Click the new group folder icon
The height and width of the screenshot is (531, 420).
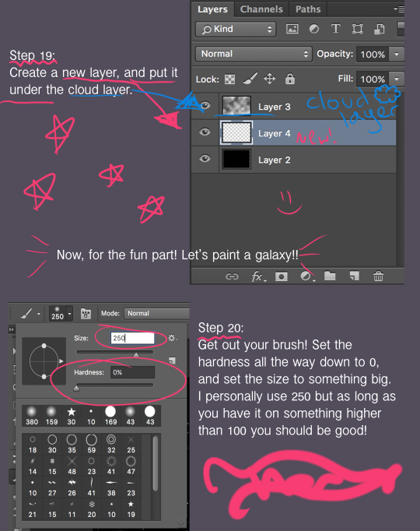coord(330,276)
